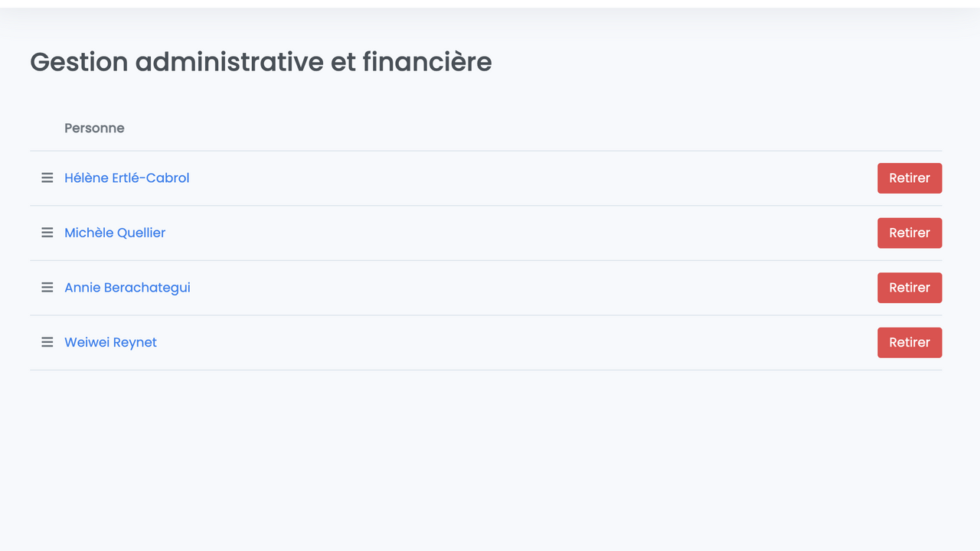980x551 pixels.
Task: Click the reorder handle beside Michèle Quellier
Action: (x=47, y=233)
